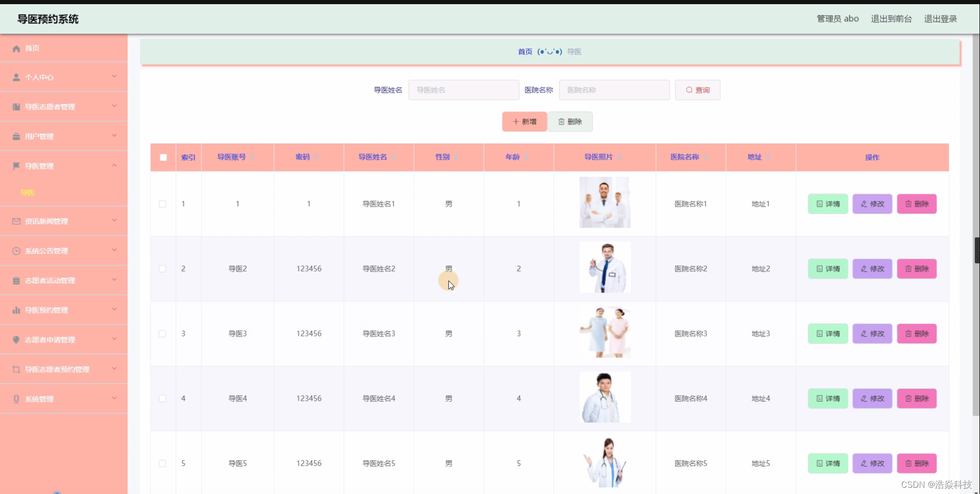Click the home icon beside 首页 in sidebar
Viewport: 980px width, 494px height.
click(16, 48)
